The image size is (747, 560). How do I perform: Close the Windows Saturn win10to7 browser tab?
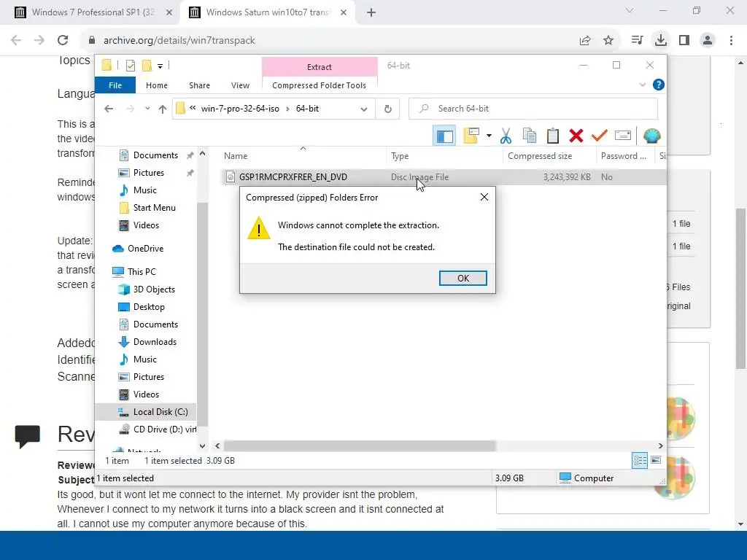(x=344, y=13)
